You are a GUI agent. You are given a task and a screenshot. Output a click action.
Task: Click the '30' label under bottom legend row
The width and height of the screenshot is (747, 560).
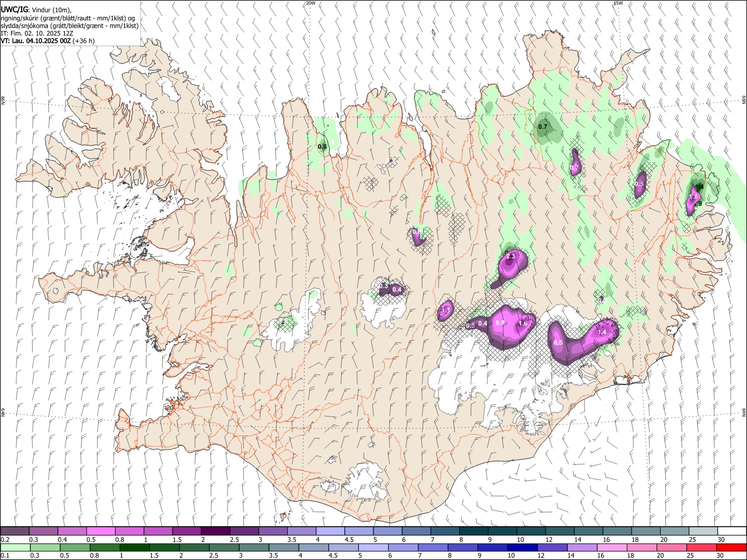tap(720, 556)
